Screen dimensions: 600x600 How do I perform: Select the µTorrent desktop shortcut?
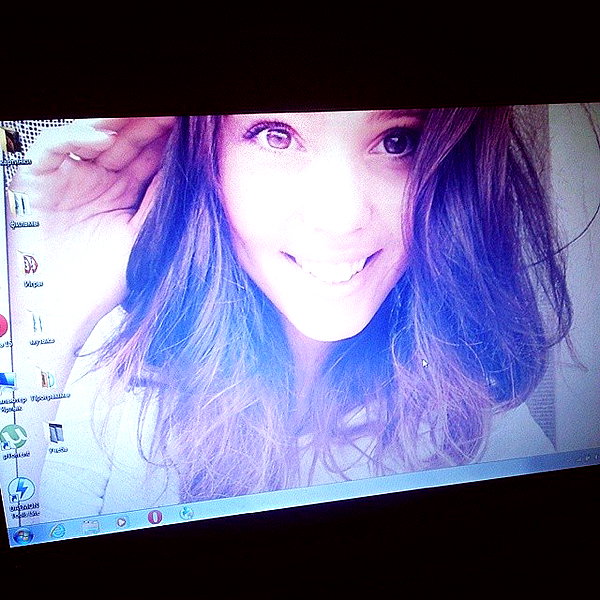point(14,441)
